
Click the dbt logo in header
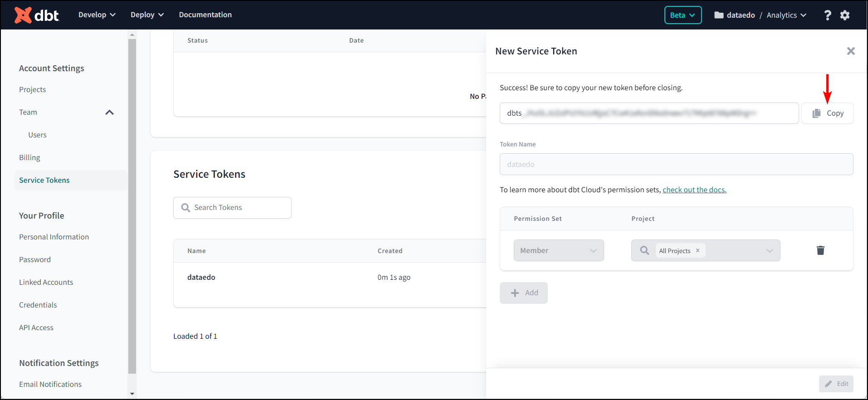click(x=37, y=15)
